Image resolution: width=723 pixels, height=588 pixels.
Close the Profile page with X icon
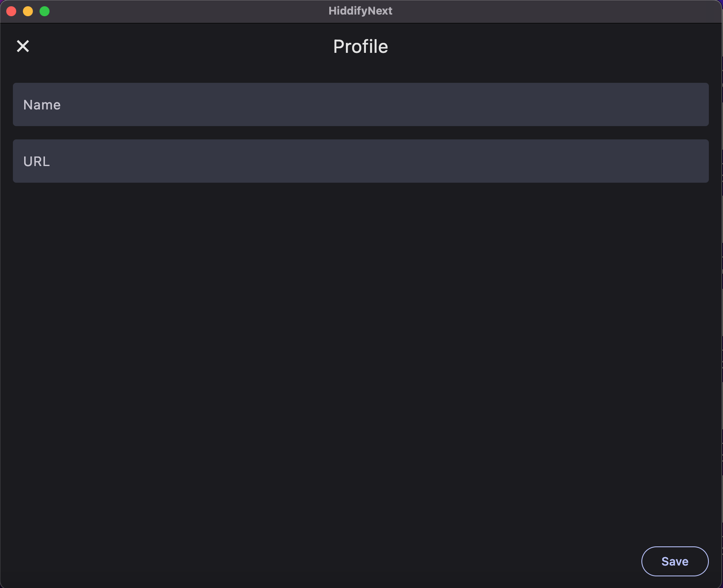point(23,46)
